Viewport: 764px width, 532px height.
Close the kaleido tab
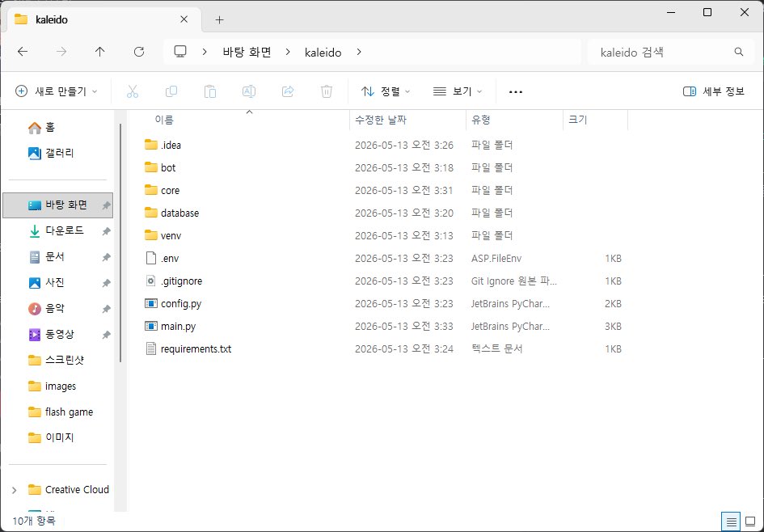(x=184, y=19)
